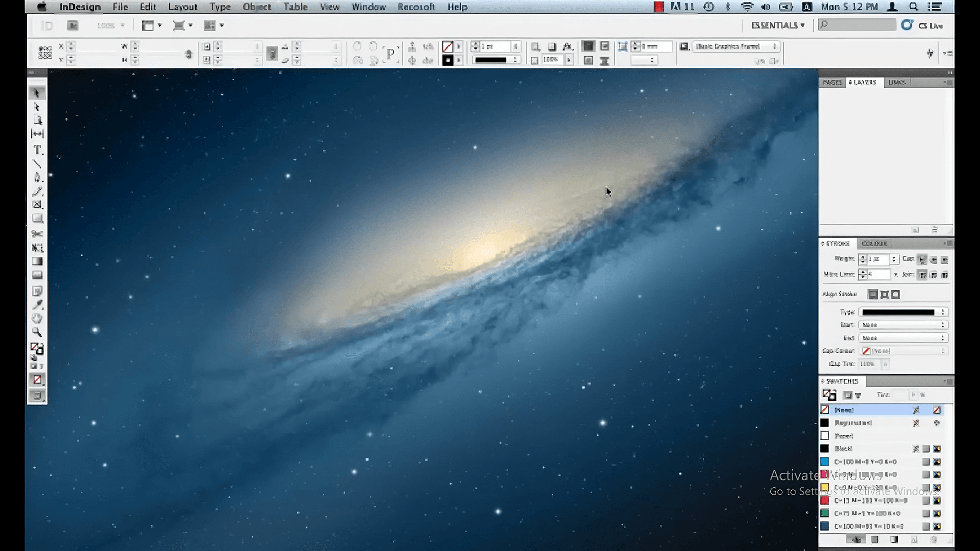Viewport: 980px width, 551px height.
Task: Select the Rectangle Frame tool
Action: click(x=37, y=205)
